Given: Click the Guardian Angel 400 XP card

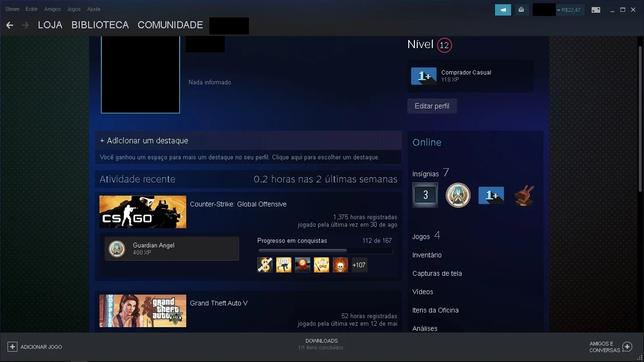Looking at the screenshot, I should click(x=172, y=249).
